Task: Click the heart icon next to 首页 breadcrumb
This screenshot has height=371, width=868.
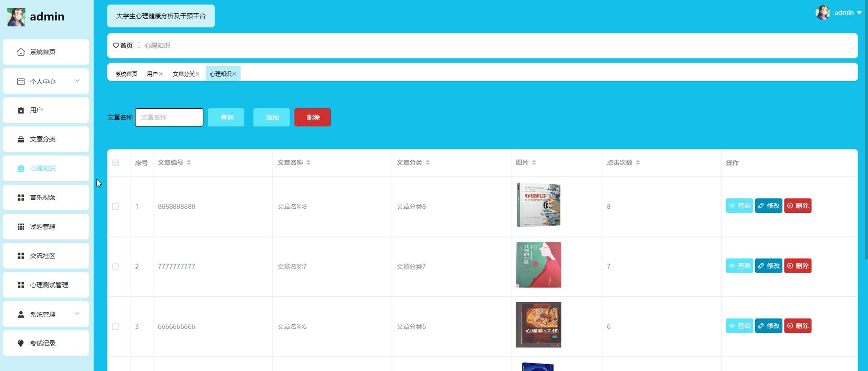Action: [x=116, y=45]
